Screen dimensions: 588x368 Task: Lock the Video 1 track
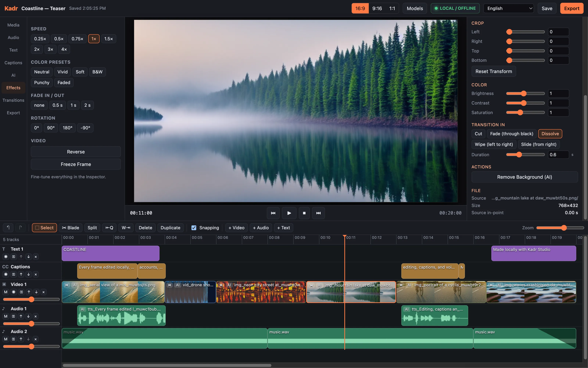[x=21, y=292]
